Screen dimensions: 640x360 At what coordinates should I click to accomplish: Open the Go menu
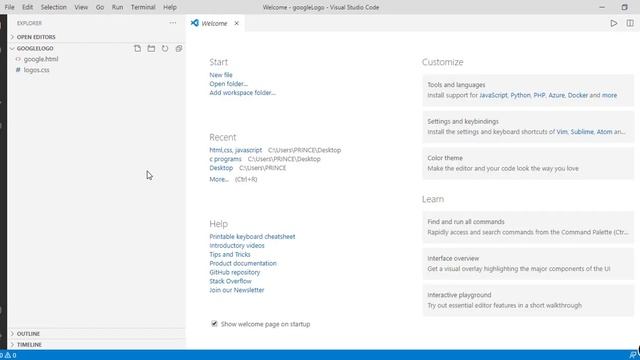[100, 7]
